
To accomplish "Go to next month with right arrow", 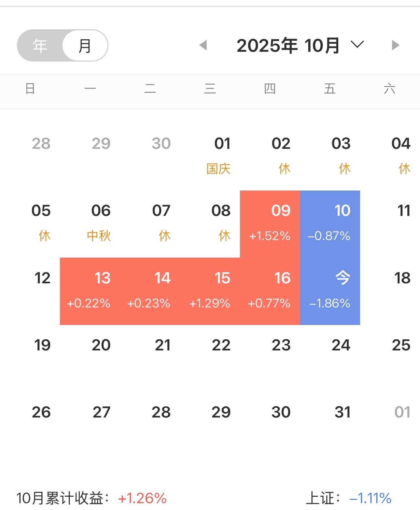I will (x=395, y=45).
